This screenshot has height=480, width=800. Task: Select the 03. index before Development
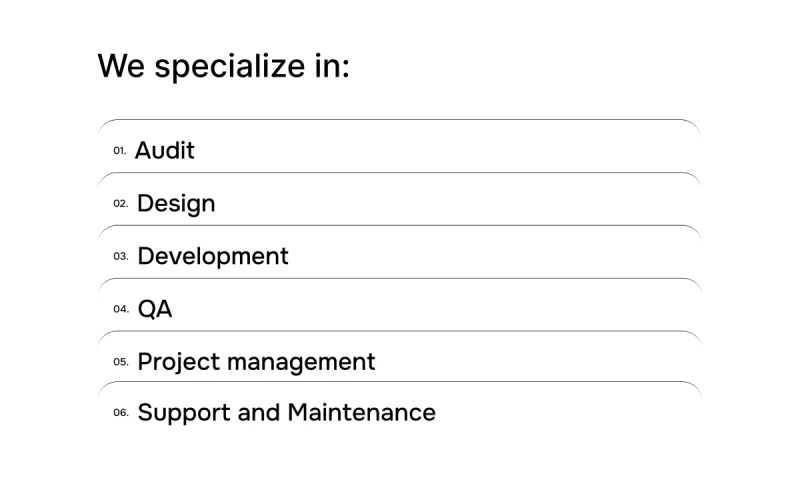pyautogui.click(x=120, y=257)
